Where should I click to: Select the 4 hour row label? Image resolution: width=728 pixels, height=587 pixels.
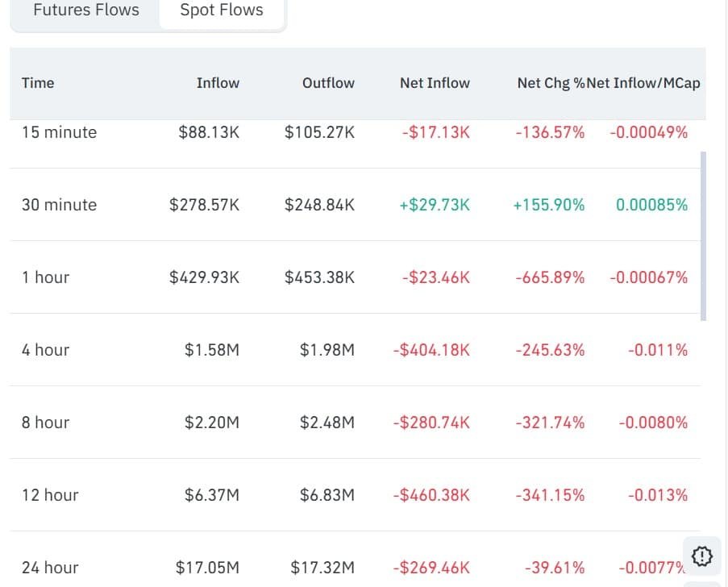click(x=45, y=350)
